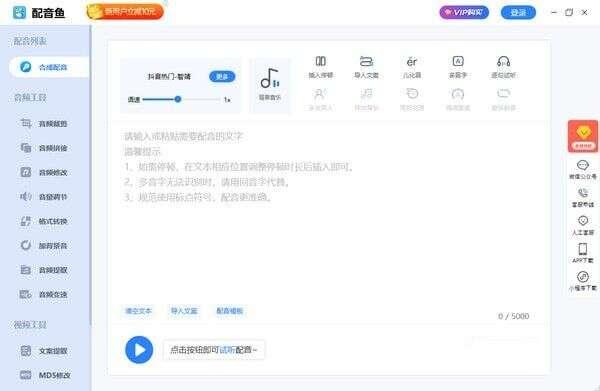Screen dimensions: 600x391
Task: Click the 多音字 polyphone icon
Action: point(458,67)
